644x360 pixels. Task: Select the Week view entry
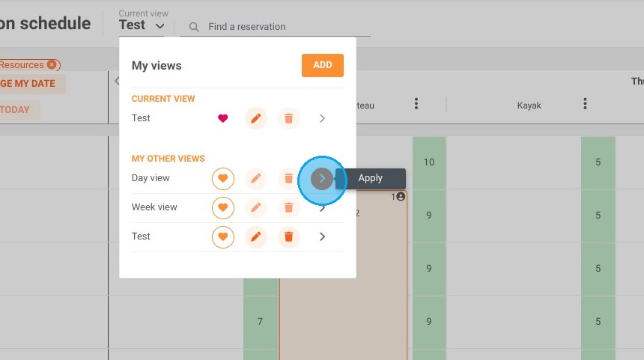154,207
